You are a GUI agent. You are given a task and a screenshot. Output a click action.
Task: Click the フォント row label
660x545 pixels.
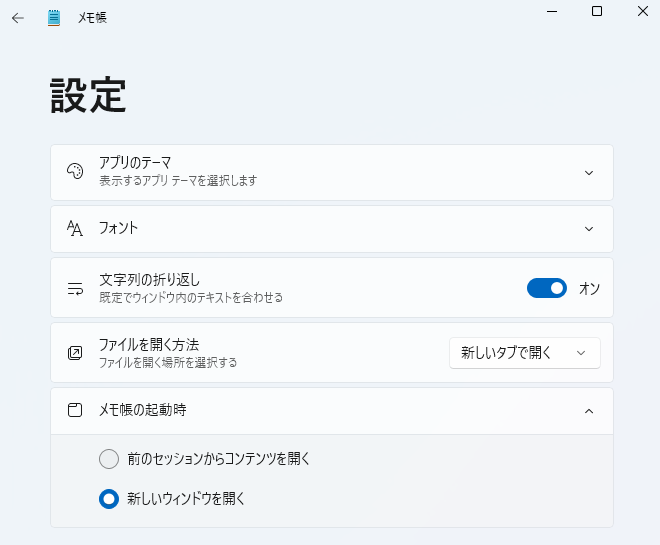coord(118,228)
